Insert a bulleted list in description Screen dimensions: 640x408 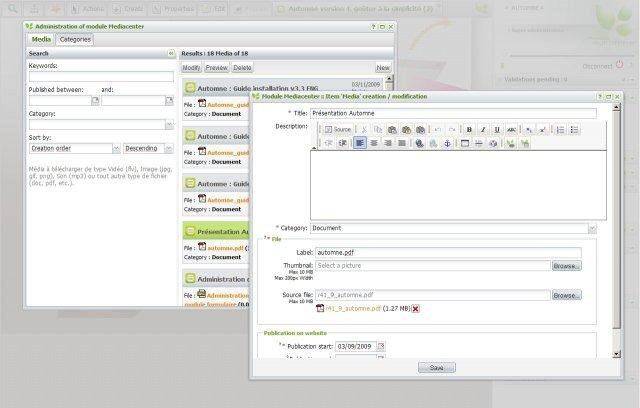point(574,130)
